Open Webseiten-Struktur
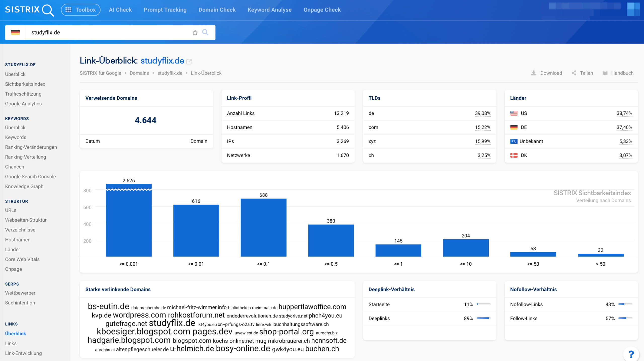The width and height of the screenshot is (644, 361). point(26,220)
